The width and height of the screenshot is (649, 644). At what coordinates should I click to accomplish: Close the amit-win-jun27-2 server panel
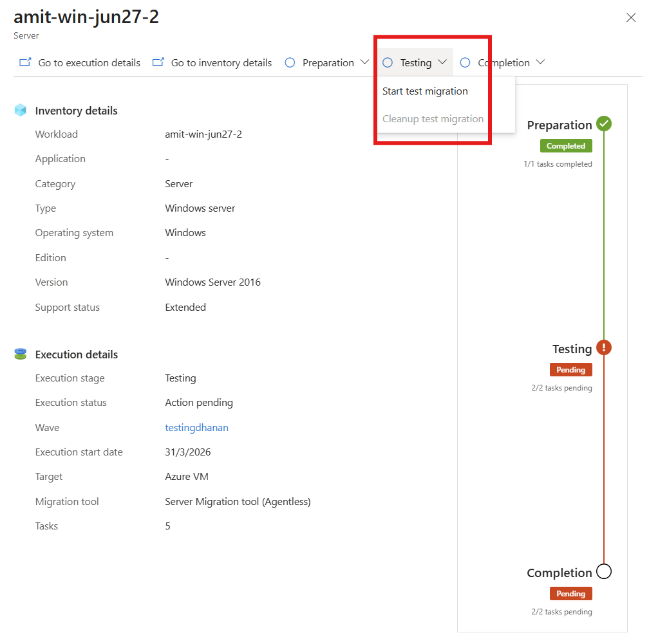(x=631, y=17)
